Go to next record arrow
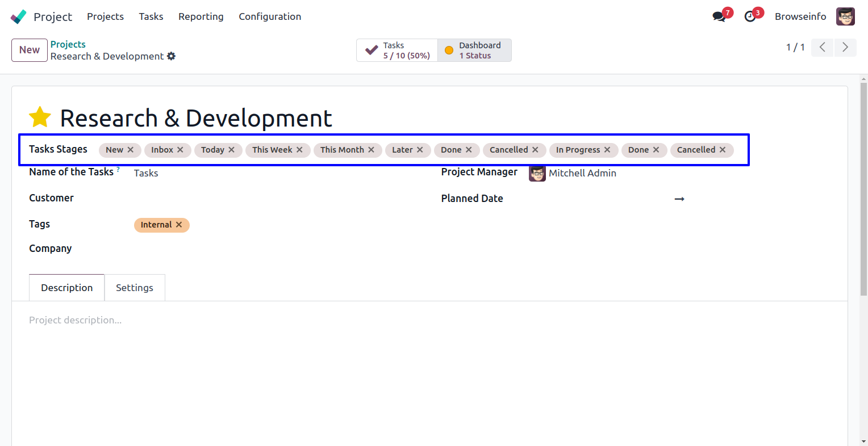Screen dimensions: 868x446 pyautogui.click(x=845, y=47)
